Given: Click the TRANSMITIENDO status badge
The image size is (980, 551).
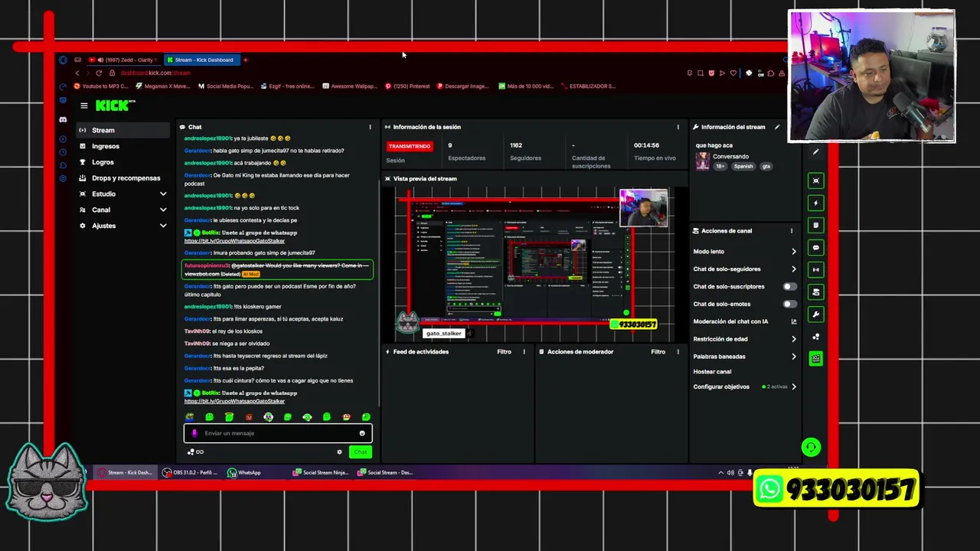Looking at the screenshot, I should click(x=410, y=146).
